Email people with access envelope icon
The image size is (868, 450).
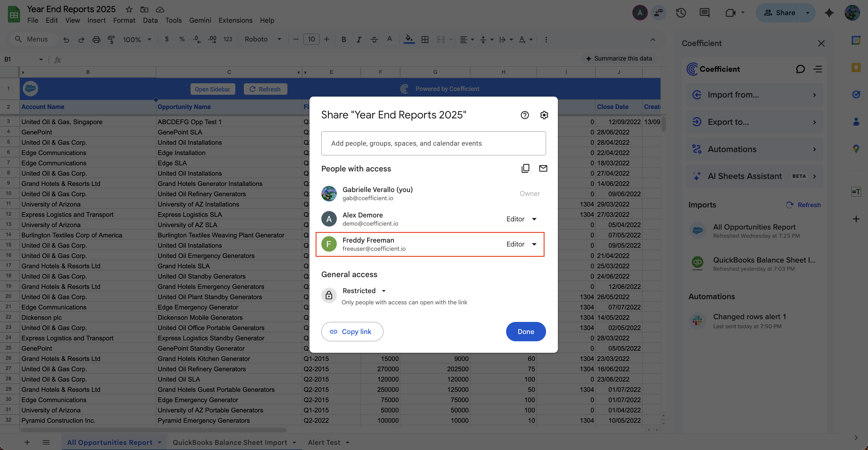click(x=543, y=168)
